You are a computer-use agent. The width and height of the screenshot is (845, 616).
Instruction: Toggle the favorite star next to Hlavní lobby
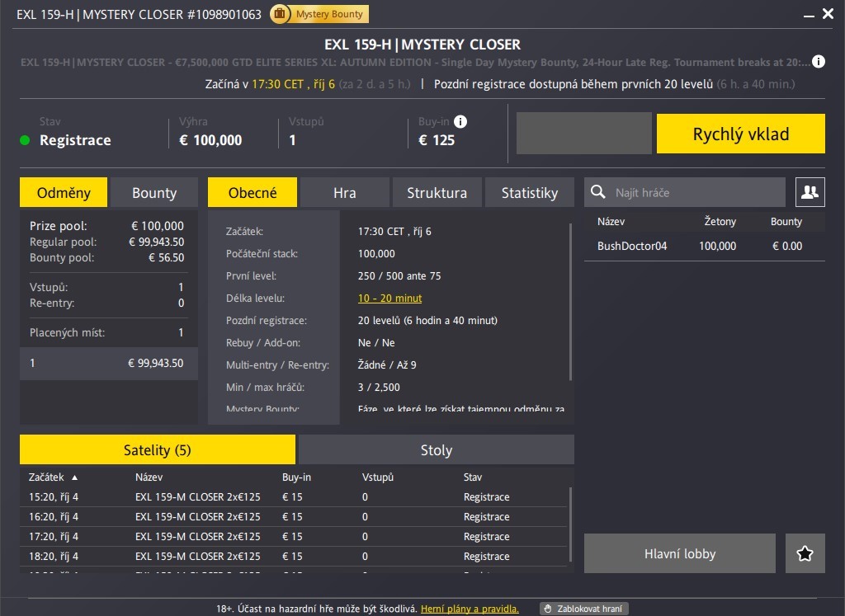click(x=805, y=553)
